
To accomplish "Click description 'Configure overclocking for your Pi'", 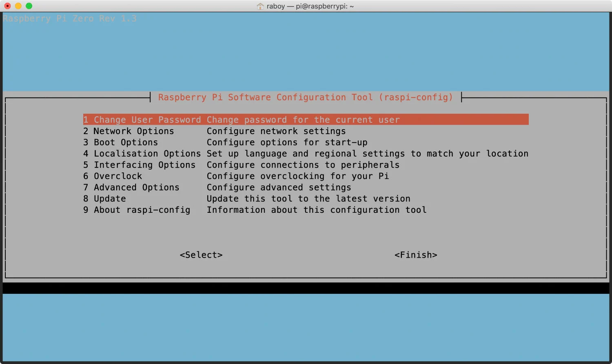I will click(x=298, y=176).
